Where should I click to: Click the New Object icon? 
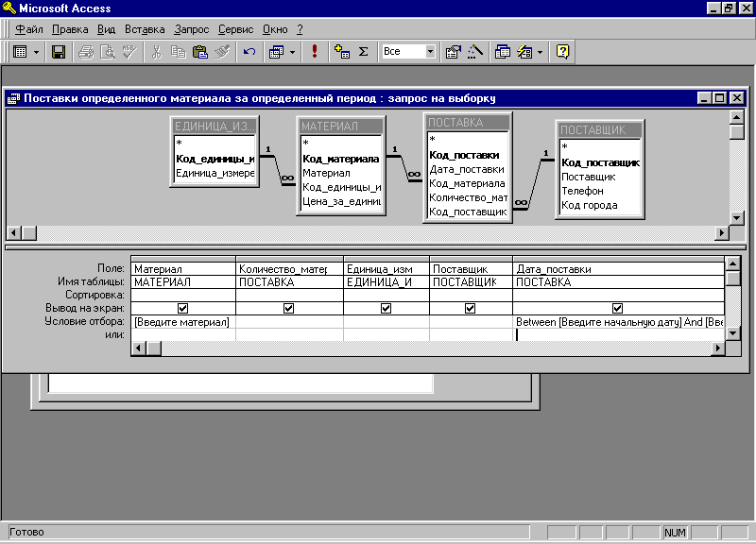pyautogui.click(x=524, y=52)
